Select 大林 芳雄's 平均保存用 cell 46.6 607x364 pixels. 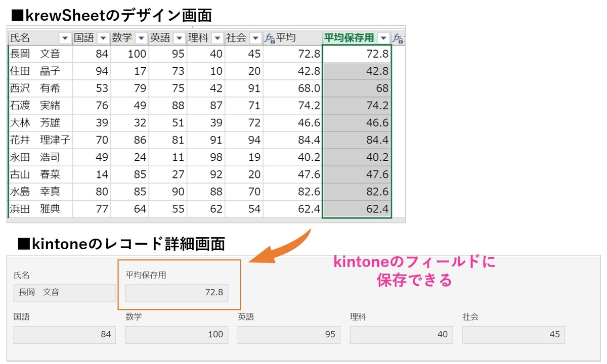point(357,123)
